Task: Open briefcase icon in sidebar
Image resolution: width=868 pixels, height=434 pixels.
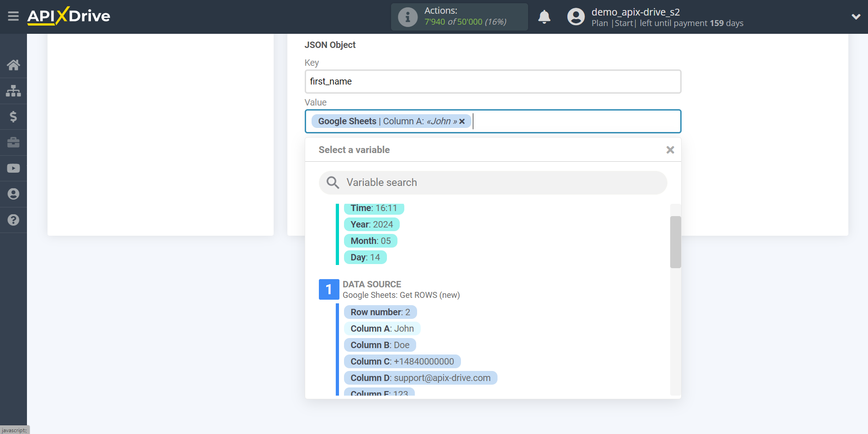Action: (x=13, y=143)
